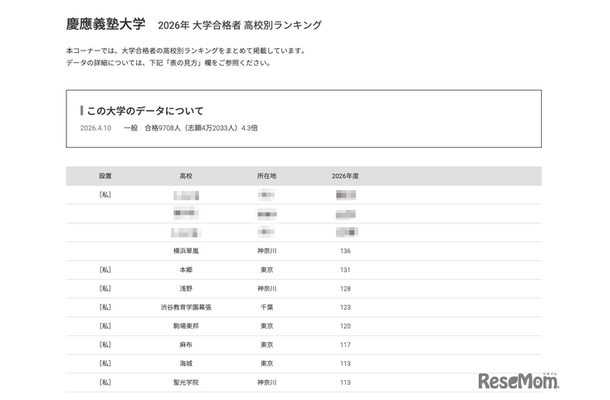610x400 pixels.
Task: Click 東京 location in 本郷 row
Action: (266, 270)
